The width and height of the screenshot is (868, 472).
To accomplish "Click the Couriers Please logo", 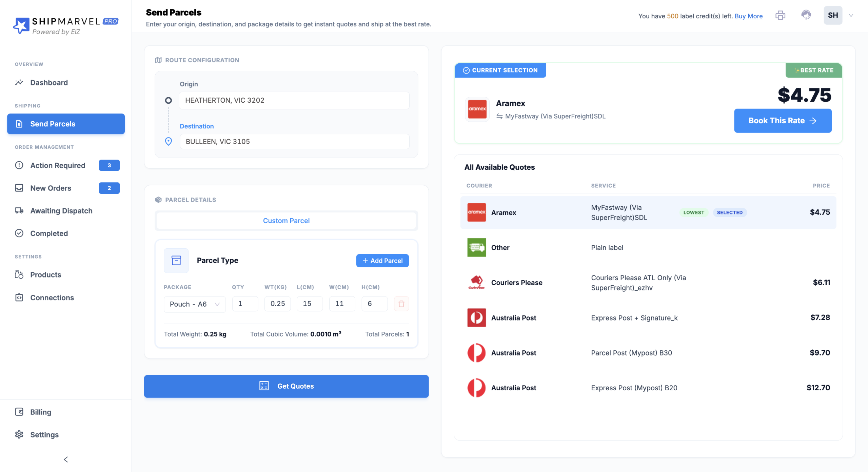I will coord(476,282).
